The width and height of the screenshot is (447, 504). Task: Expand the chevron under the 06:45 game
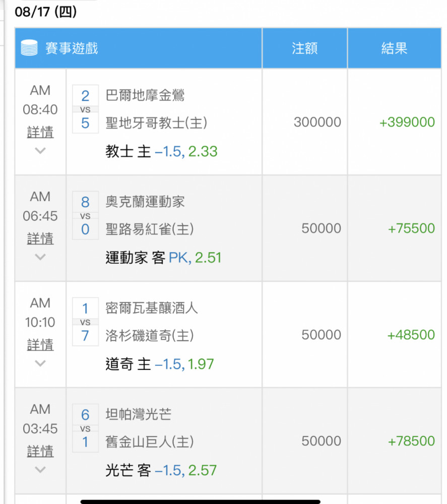tap(40, 257)
